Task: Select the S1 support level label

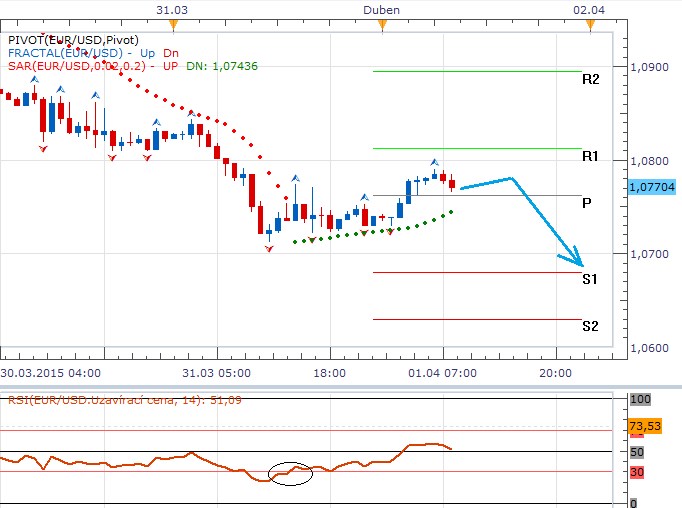Action: tap(590, 279)
